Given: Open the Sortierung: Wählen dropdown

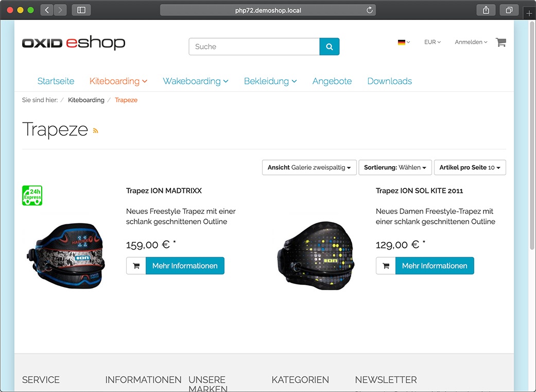Looking at the screenshot, I should [x=395, y=167].
